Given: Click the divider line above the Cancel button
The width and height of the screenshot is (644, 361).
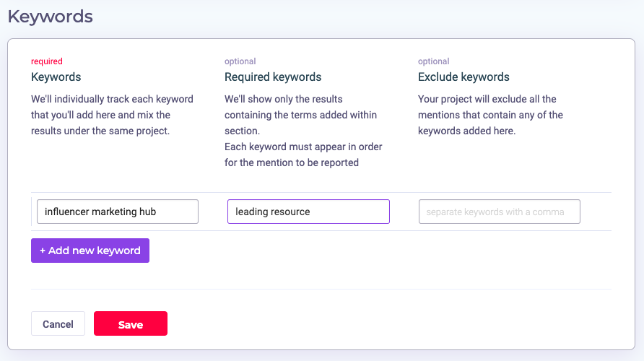Looking at the screenshot, I should point(321,290).
